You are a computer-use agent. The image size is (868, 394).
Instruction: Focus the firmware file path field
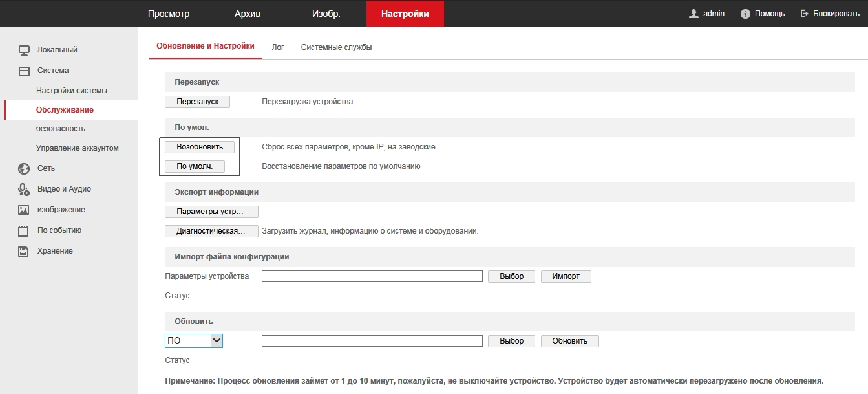click(372, 341)
